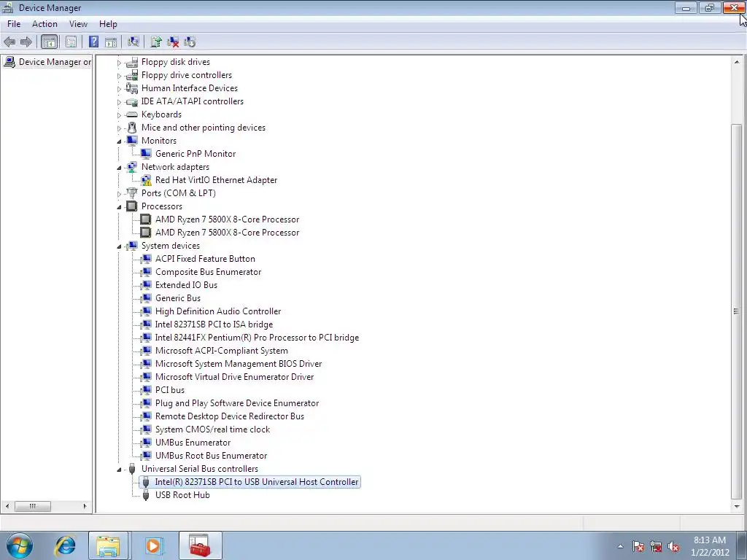747x560 pixels.
Task: Click the Floppy disk drives category icon
Action: pos(132,62)
